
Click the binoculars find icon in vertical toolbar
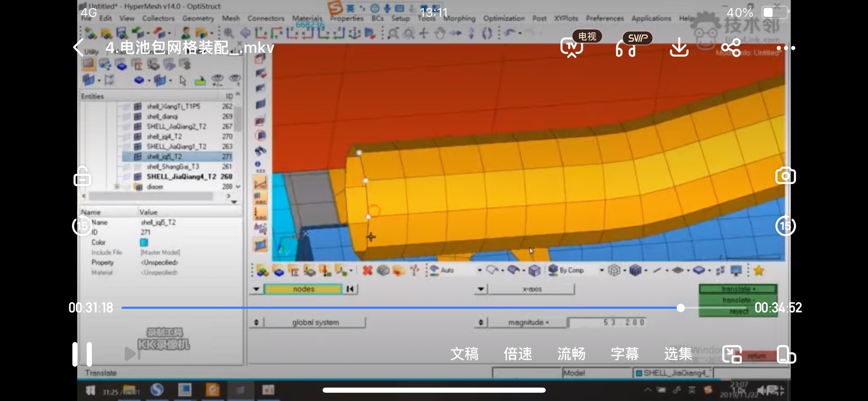(x=260, y=151)
